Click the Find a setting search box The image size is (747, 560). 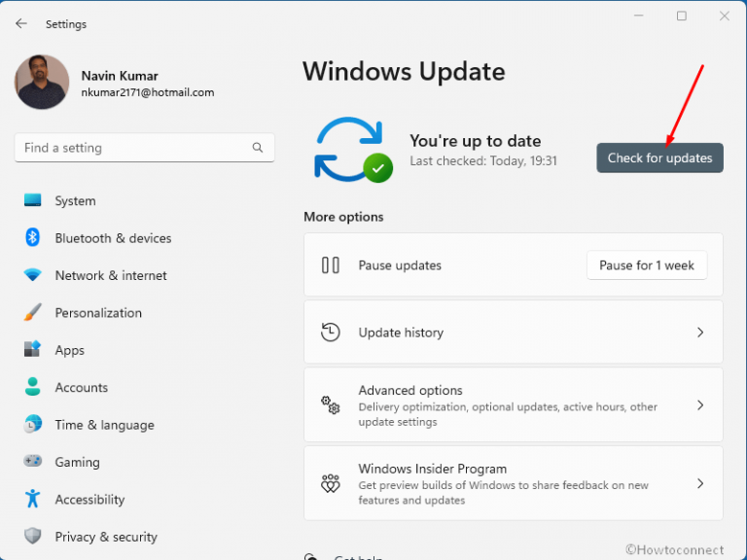[x=144, y=148]
